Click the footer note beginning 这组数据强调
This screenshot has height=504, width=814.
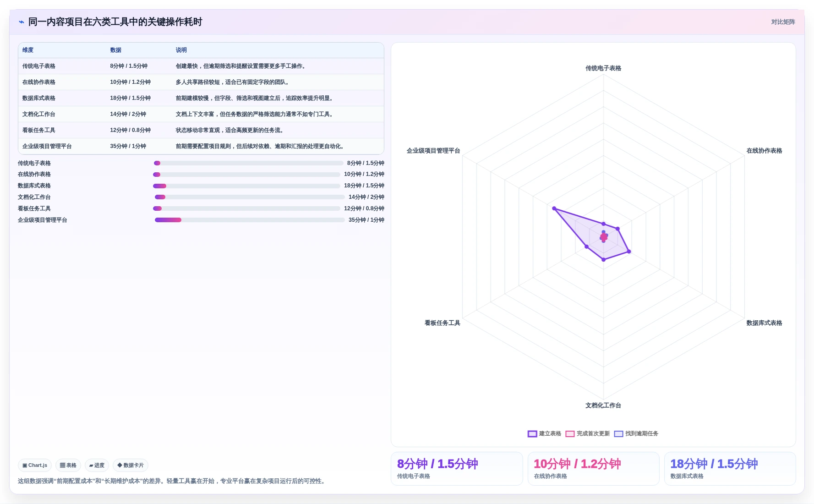coord(172,481)
